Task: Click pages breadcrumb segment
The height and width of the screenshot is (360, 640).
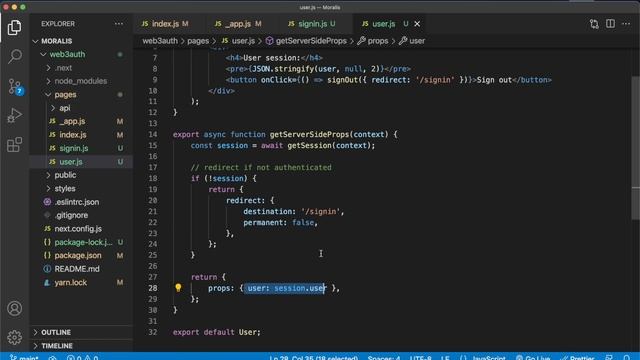Action: pyautogui.click(x=198, y=41)
